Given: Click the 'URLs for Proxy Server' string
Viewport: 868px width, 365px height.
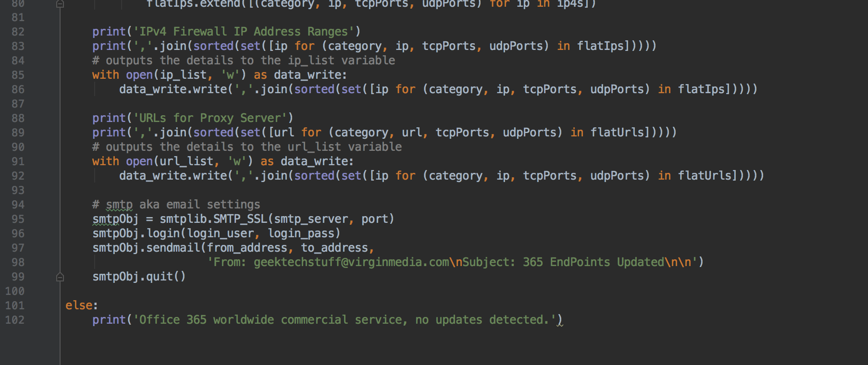Looking at the screenshot, I should pos(213,118).
